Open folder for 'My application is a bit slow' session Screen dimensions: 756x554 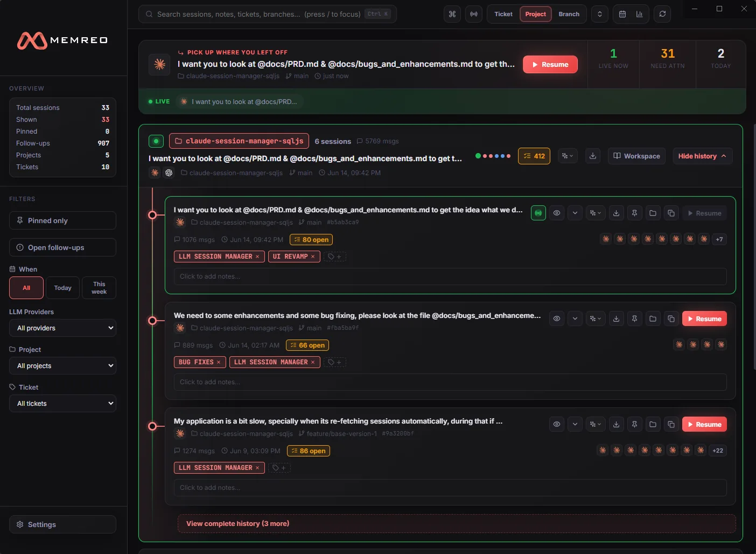point(653,424)
